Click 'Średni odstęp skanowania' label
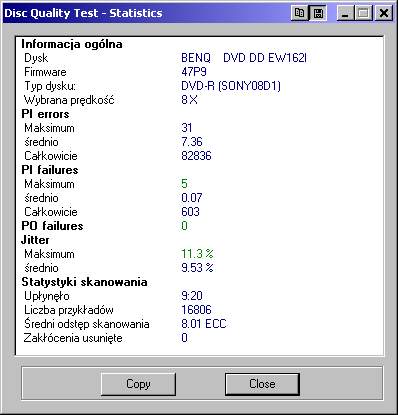Screen dimensions: 398x415 click(87, 324)
